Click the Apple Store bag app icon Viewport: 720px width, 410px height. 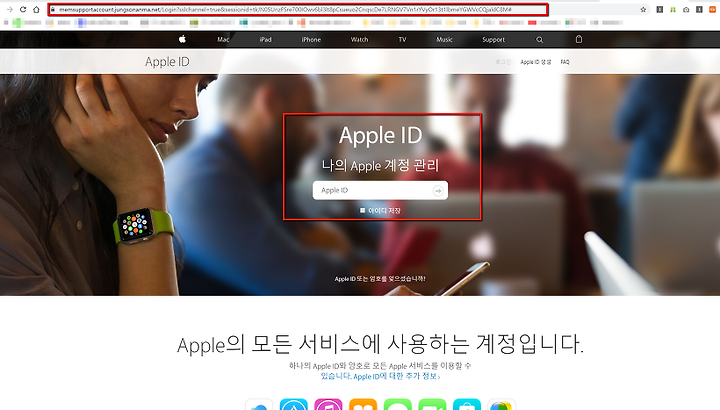coord(467,405)
